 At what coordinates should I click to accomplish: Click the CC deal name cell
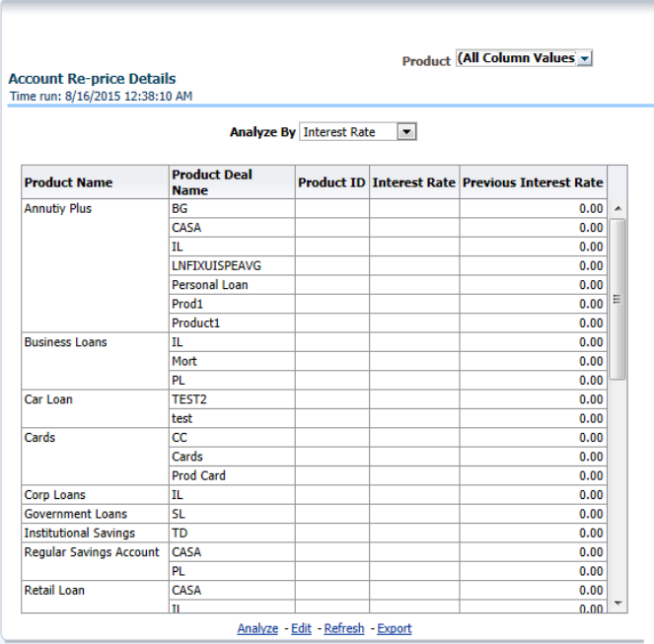(x=232, y=438)
